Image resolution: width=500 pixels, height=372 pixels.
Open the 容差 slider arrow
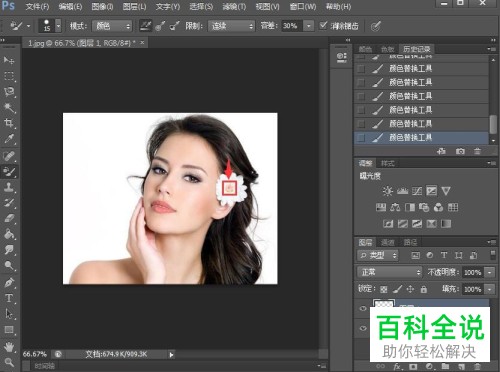pos(309,26)
